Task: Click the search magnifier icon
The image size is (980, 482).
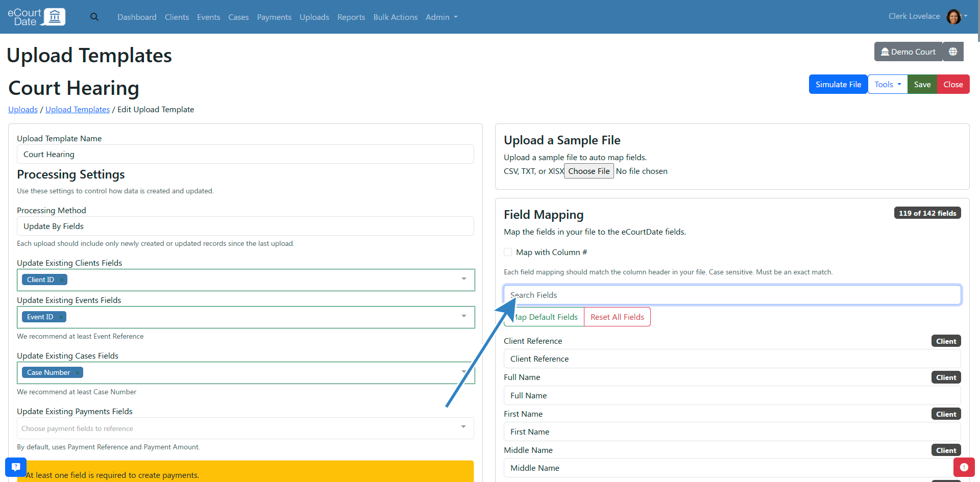Action: click(94, 17)
